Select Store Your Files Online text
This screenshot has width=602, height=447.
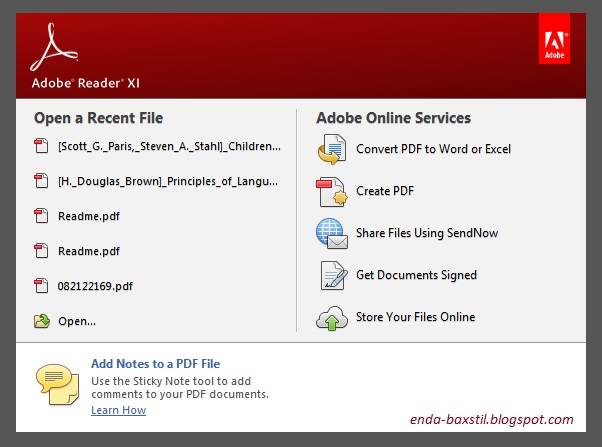point(415,317)
